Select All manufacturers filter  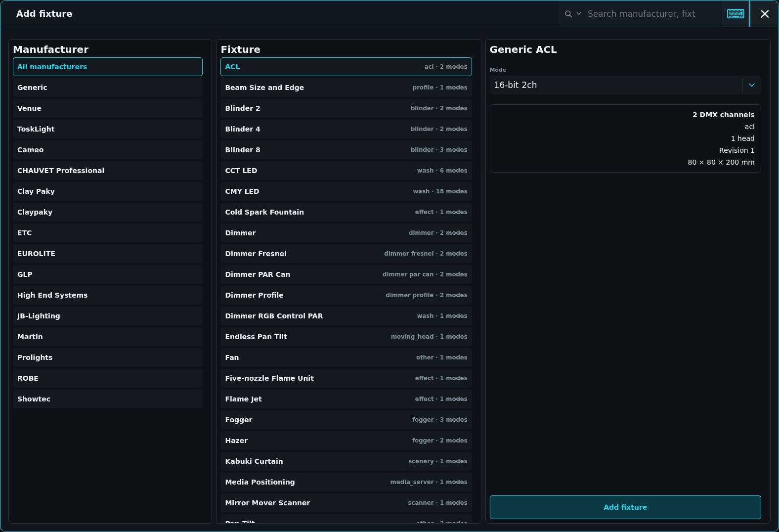point(108,67)
